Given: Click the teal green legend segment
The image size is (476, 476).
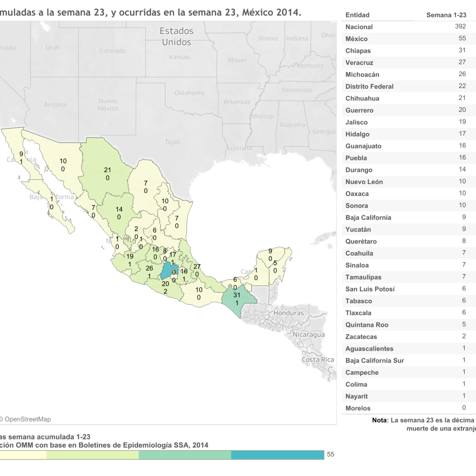Looking at the screenshot, I should 185,455.
